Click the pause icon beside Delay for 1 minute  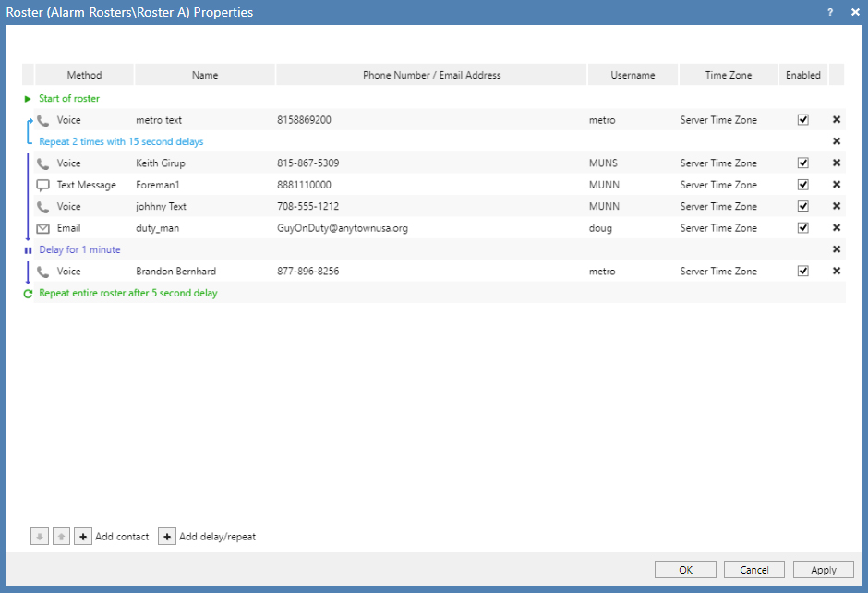[28, 250]
